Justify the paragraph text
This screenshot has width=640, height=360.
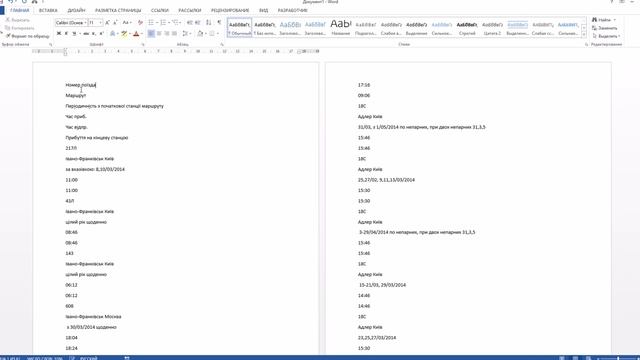[175, 33]
